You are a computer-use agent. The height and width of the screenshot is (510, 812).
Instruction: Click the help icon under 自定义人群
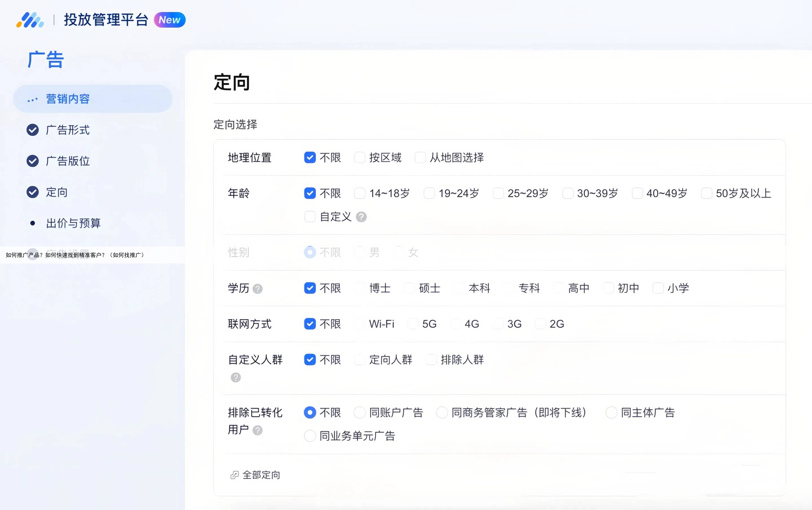[236, 377]
